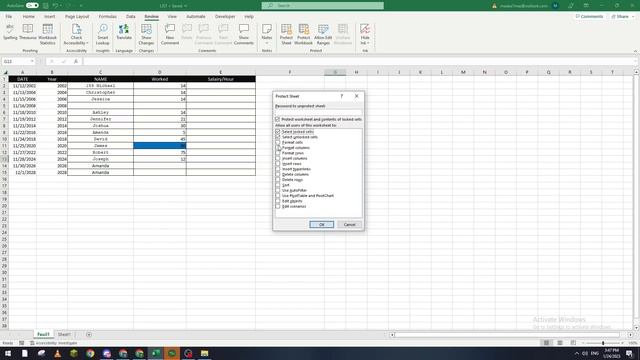Check the Edit objects option
Viewport: 640px width, 360px height.
(278, 201)
